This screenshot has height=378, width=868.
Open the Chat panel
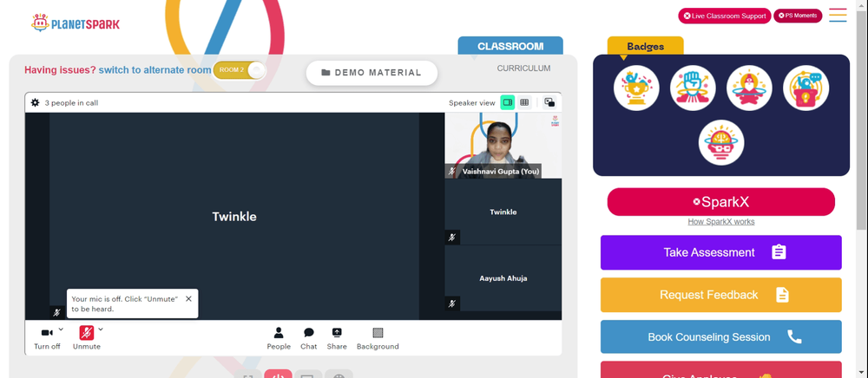[309, 338]
